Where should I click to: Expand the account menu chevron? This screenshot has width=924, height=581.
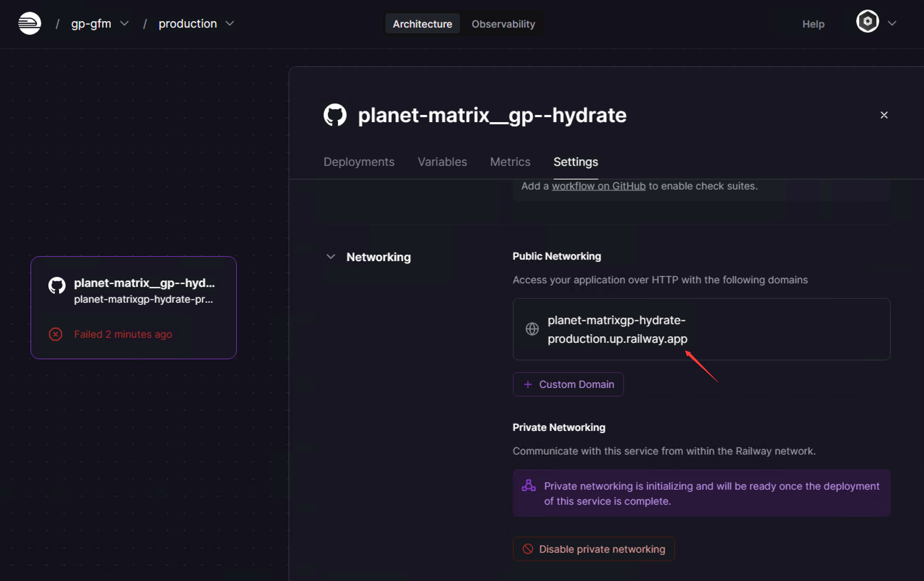pos(892,24)
